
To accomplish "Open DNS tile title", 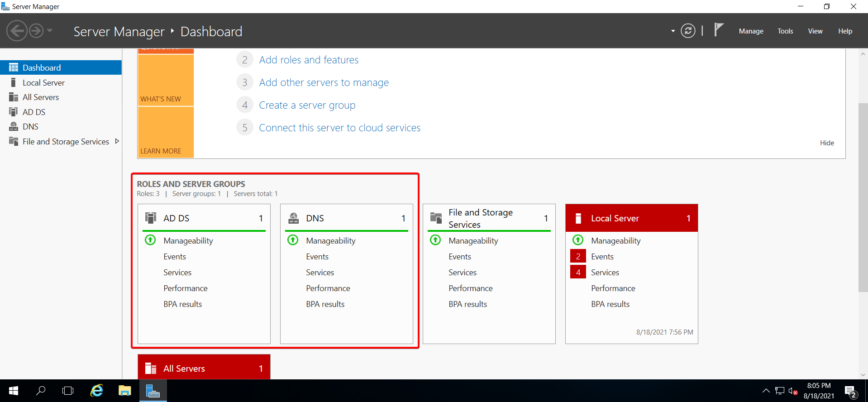I will [315, 218].
